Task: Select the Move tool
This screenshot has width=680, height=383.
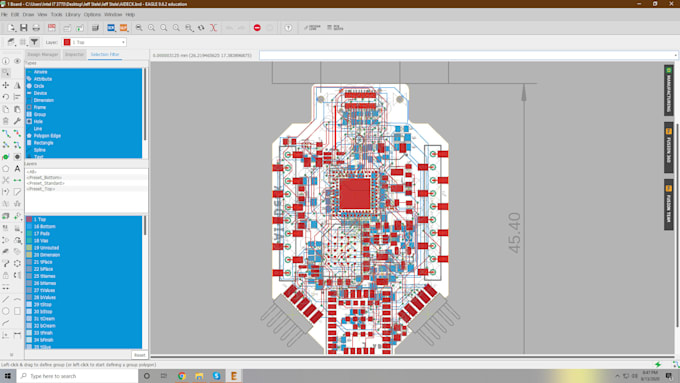Action: (6, 85)
